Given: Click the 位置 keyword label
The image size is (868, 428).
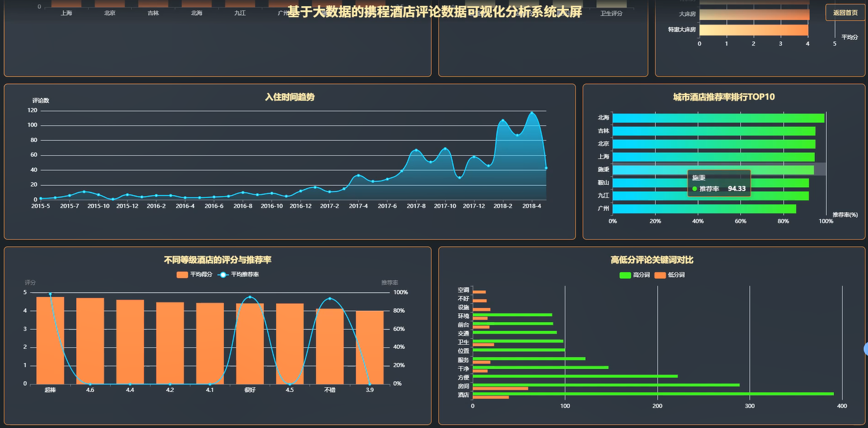Looking at the screenshot, I should point(463,351).
